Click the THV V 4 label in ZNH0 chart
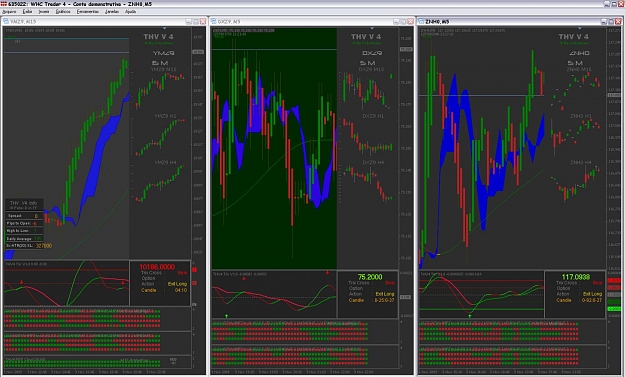 (573, 37)
